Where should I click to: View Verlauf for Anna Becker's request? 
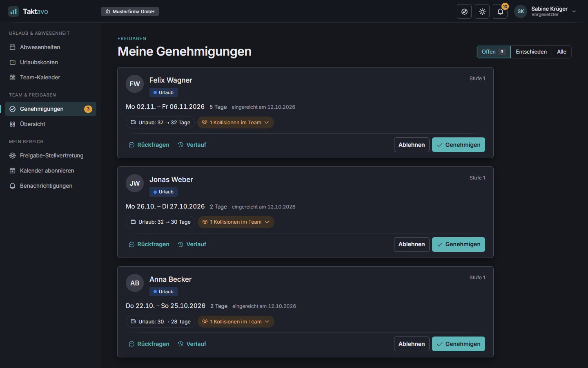coord(192,344)
